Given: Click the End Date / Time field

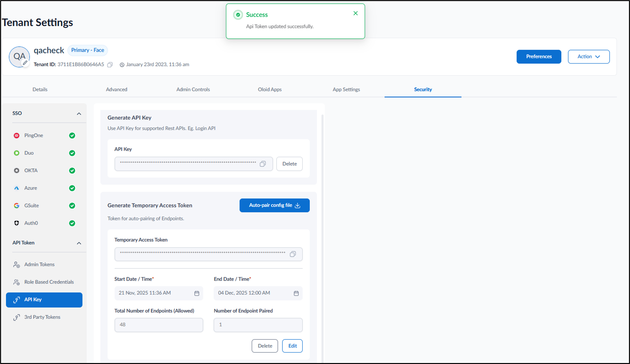Looking at the screenshot, I should (x=258, y=293).
